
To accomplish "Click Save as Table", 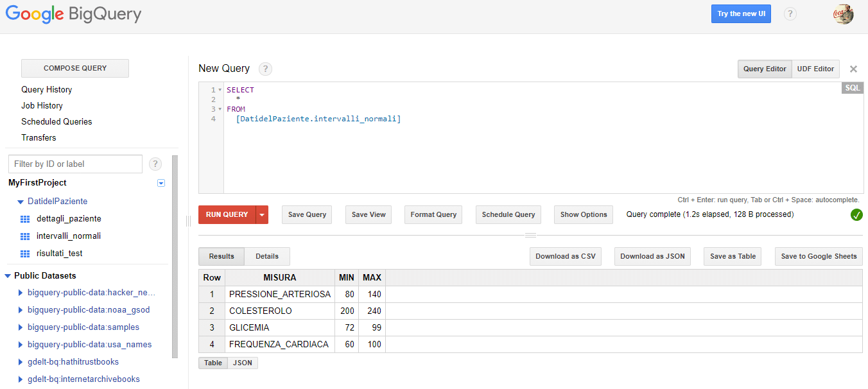I will (x=733, y=257).
